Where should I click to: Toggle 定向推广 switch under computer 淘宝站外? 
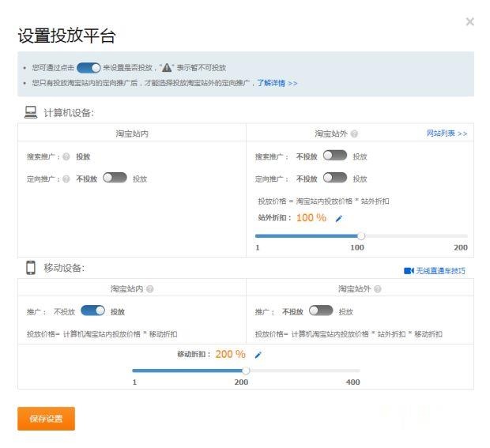click(335, 178)
